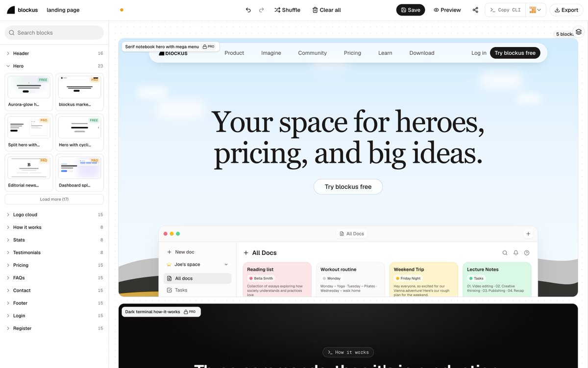The width and height of the screenshot is (588, 368).
Task: Open the Reading list card
Action: pos(277,279)
